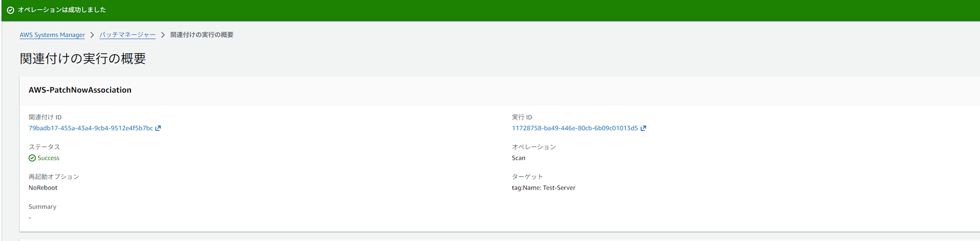Click the Scan operation value

(x=518, y=158)
